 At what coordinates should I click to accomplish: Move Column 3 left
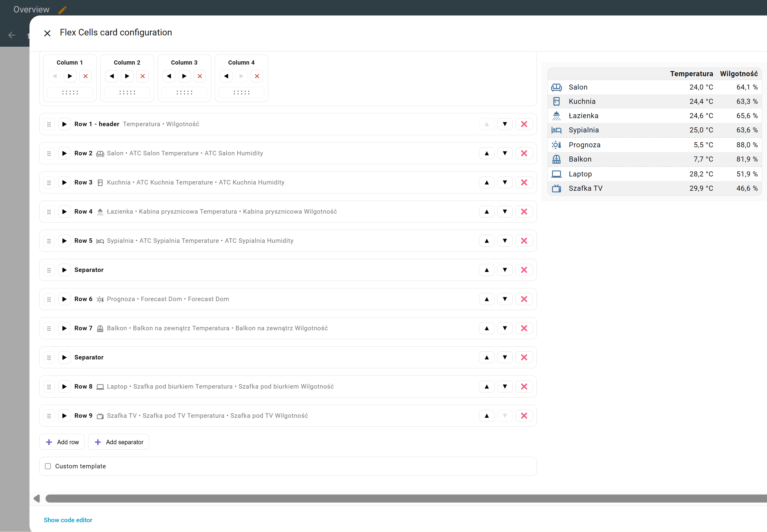click(169, 76)
